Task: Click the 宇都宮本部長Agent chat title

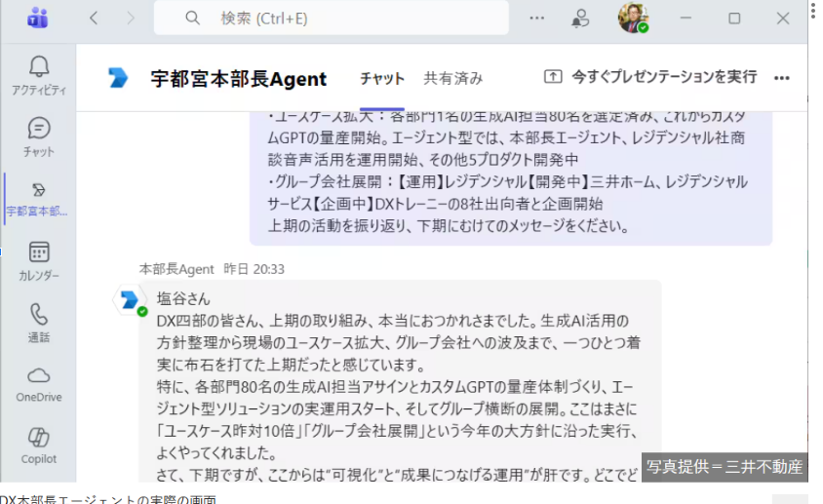Action: pos(239,79)
